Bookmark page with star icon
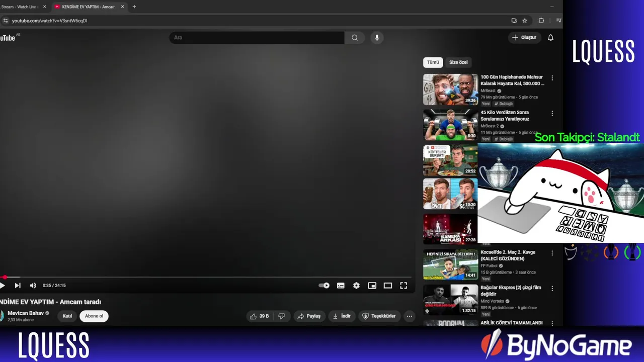 click(525, 21)
